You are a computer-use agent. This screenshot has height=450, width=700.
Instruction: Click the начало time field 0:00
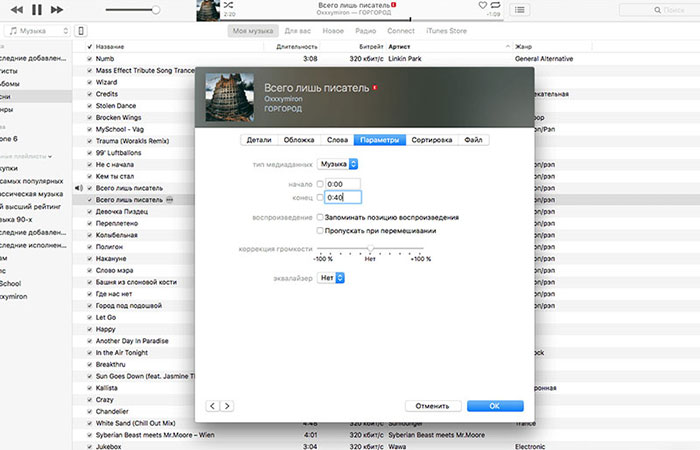(x=342, y=184)
